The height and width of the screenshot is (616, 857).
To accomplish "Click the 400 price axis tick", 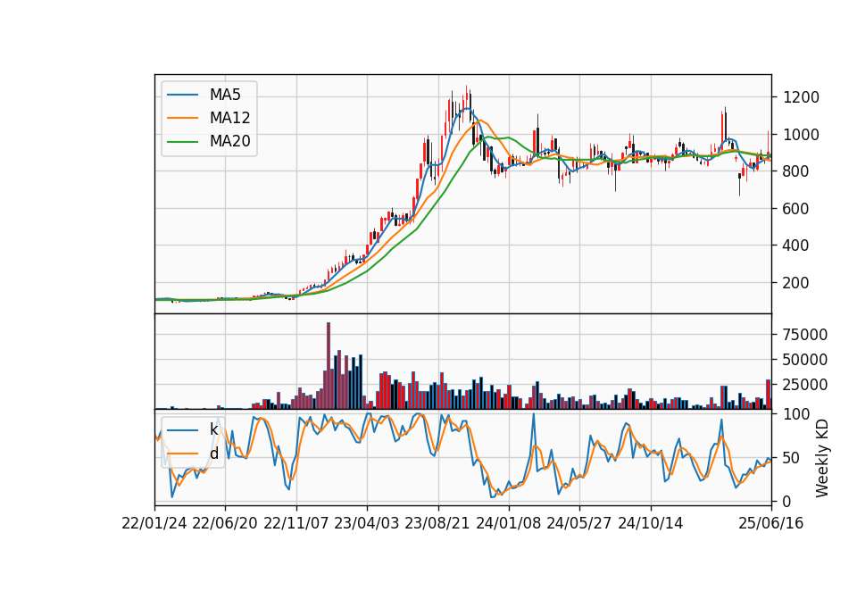I will point(795,246).
